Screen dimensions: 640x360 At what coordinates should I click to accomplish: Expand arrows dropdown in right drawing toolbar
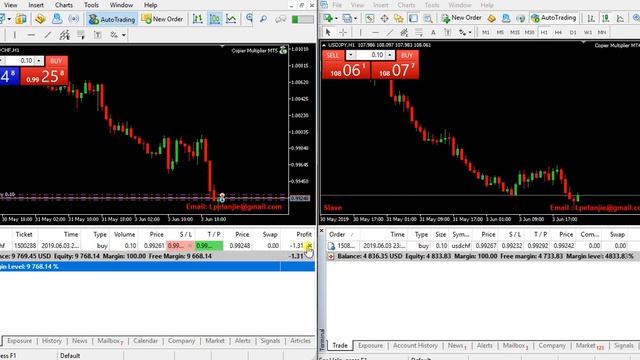(x=470, y=33)
